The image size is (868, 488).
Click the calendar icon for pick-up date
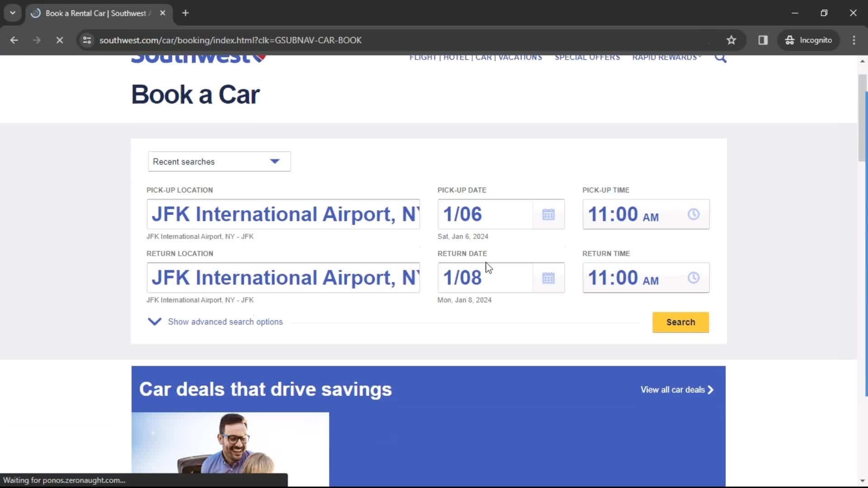pos(548,215)
